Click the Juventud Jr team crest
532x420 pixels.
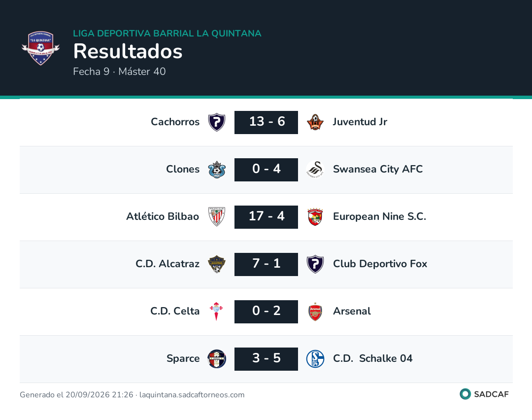coord(315,122)
